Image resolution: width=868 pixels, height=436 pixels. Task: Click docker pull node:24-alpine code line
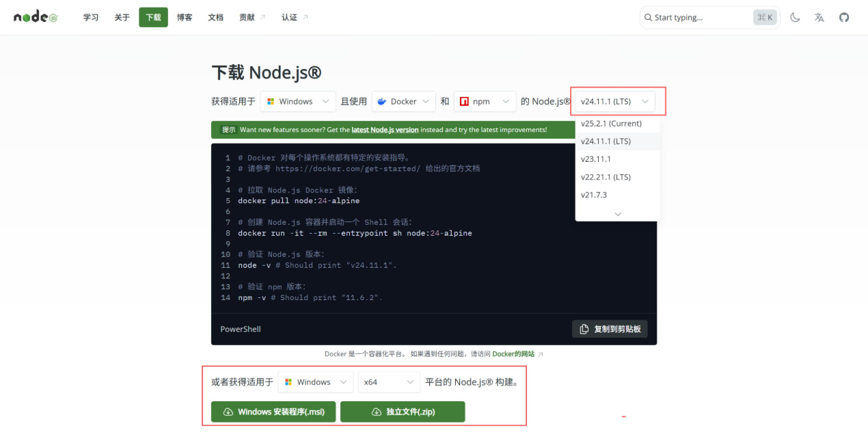click(x=299, y=201)
